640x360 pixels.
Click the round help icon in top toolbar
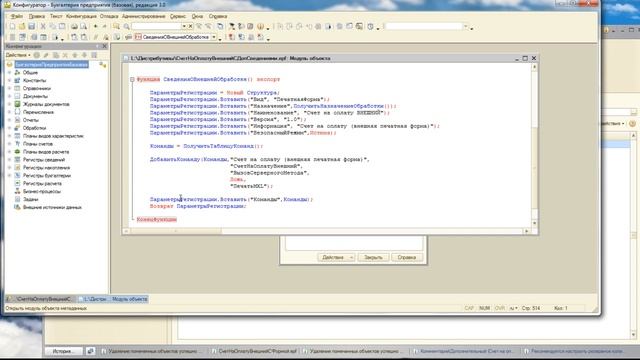pyautogui.click(x=260, y=27)
